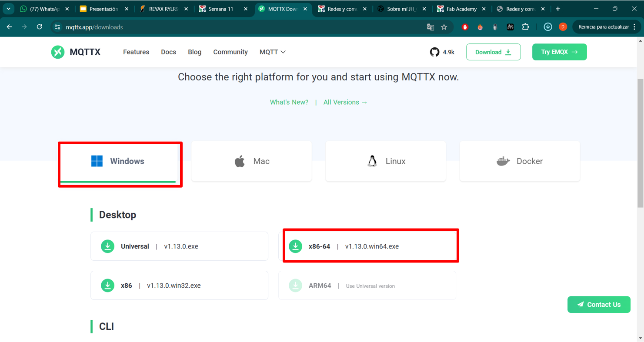Open the All Versions link
Screen dimensions: 644x342
pyautogui.click(x=346, y=102)
